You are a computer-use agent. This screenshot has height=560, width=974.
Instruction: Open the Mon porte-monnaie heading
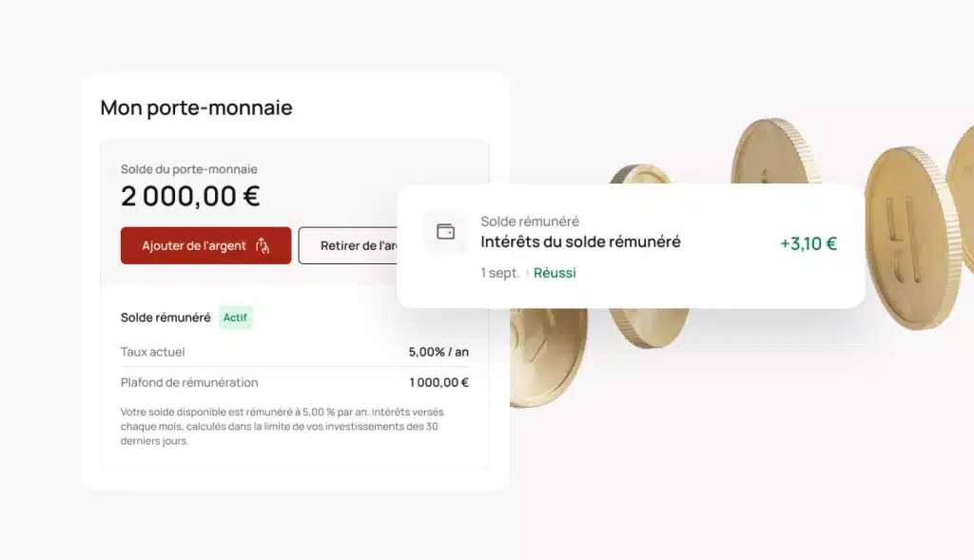196,108
